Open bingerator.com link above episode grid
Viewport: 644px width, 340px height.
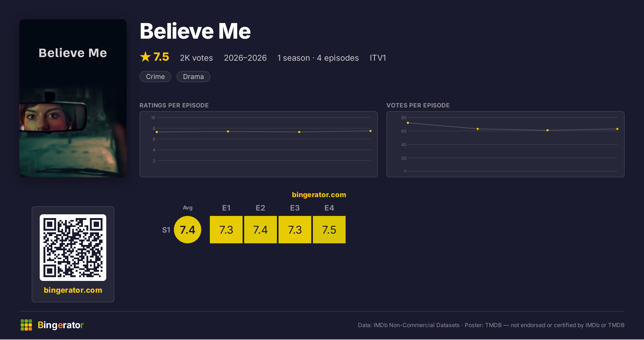pyautogui.click(x=319, y=195)
